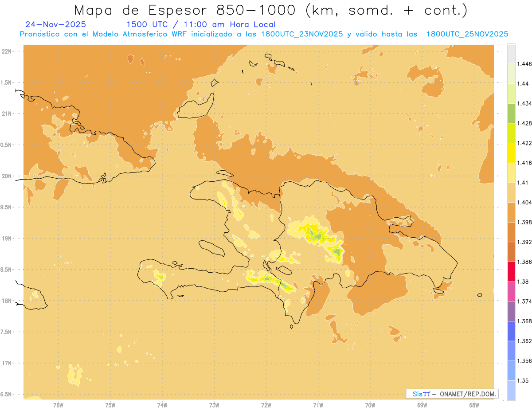Click the 'Sismπ - ONAMET/REP.DOM.' credit box
532x411 pixels.
(453, 394)
